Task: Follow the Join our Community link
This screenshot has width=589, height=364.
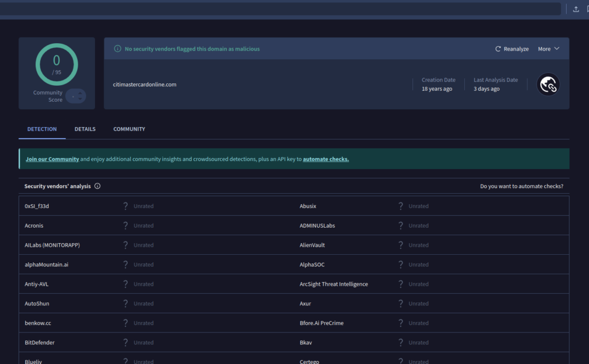Action: [x=52, y=159]
